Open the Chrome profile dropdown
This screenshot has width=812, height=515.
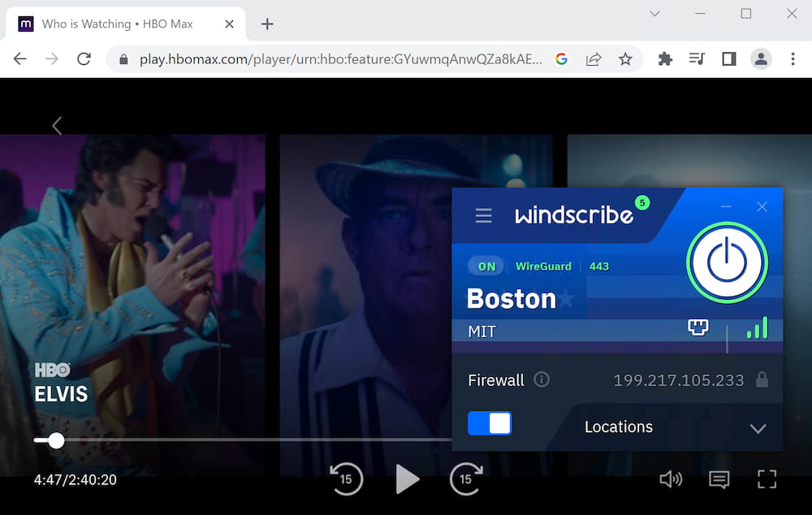click(761, 58)
